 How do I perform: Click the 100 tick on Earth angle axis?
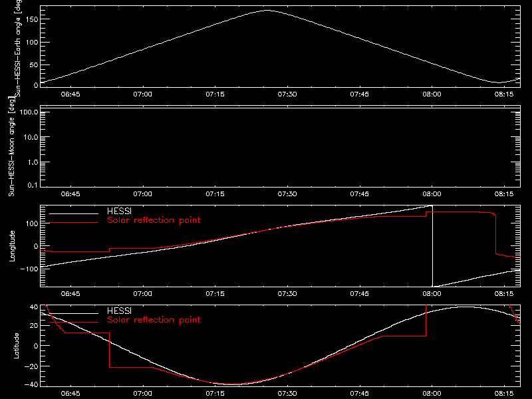point(32,42)
